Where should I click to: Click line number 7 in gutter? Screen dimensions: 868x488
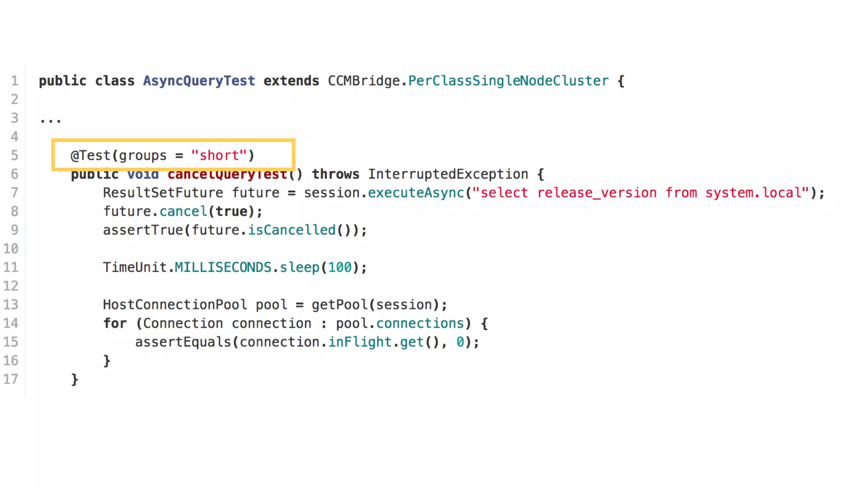pos(14,193)
